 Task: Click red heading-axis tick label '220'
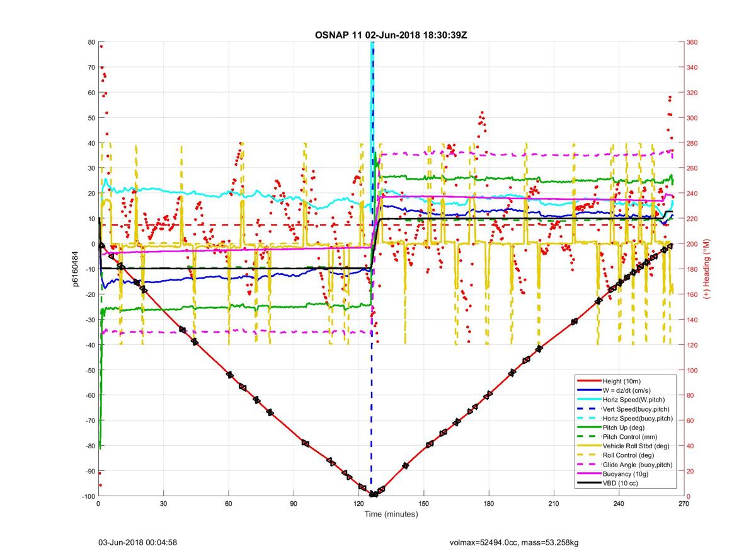[692, 219]
